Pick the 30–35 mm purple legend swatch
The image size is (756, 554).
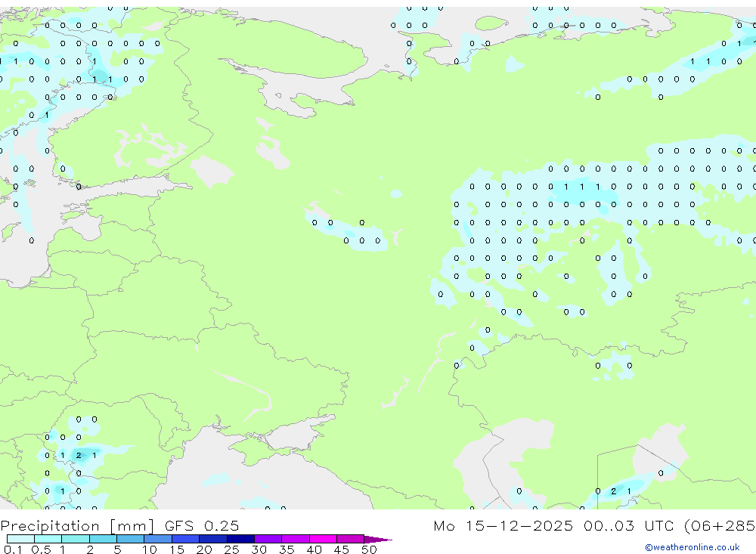268,539
